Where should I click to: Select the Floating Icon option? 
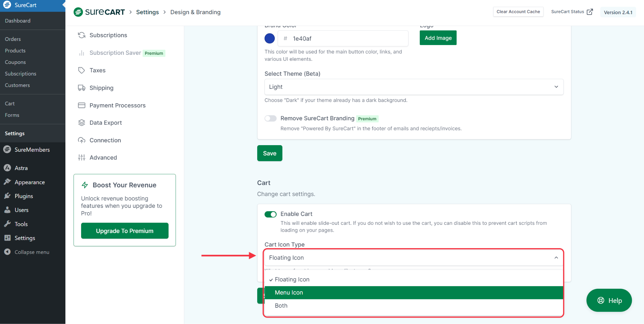tap(414, 280)
